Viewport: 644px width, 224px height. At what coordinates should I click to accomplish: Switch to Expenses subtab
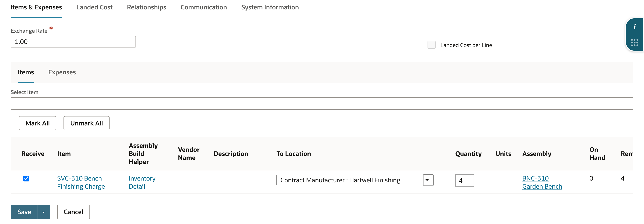(62, 72)
